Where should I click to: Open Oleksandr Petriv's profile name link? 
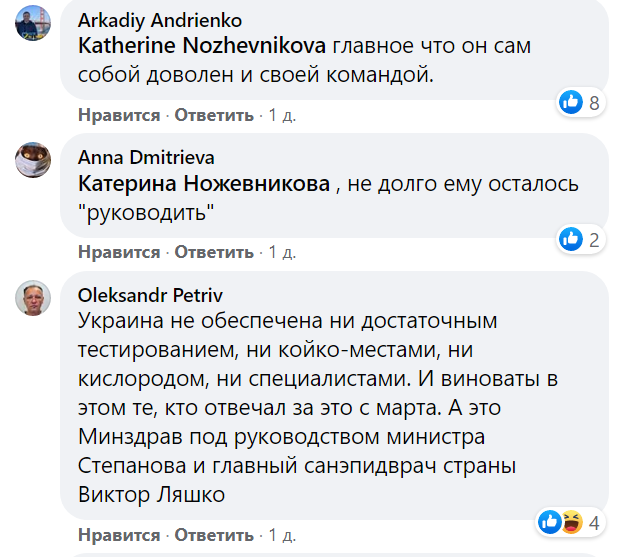point(149,295)
